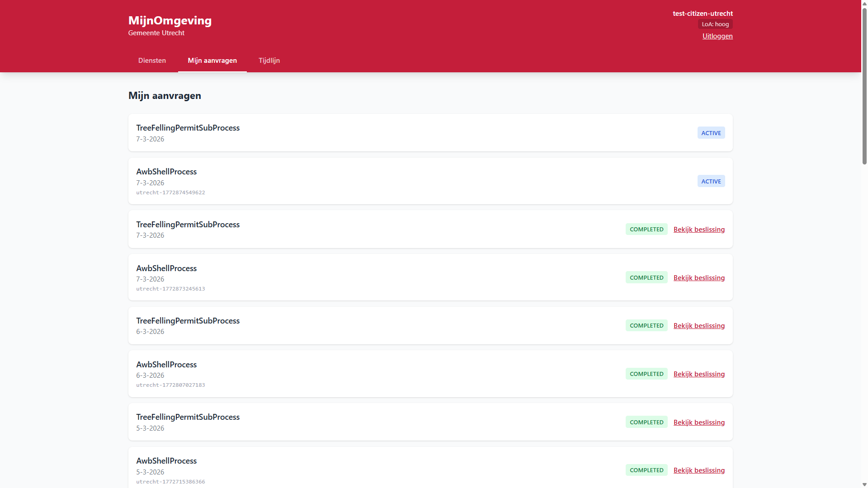The width and height of the screenshot is (868, 488).
Task: Open Bekijk beslissing for TreeFellingPermitSubProcess dated 7-3-2026
Action: click(699, 229)
